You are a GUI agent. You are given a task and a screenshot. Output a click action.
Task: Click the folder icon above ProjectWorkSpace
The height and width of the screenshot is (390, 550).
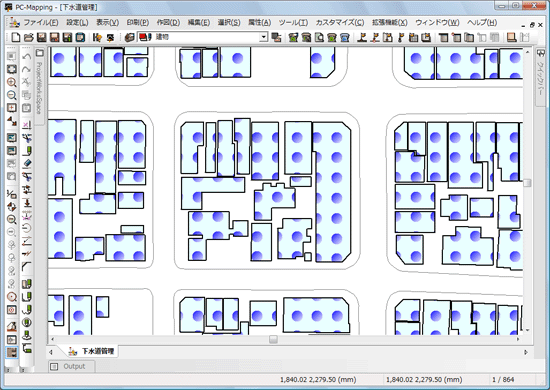40,53
